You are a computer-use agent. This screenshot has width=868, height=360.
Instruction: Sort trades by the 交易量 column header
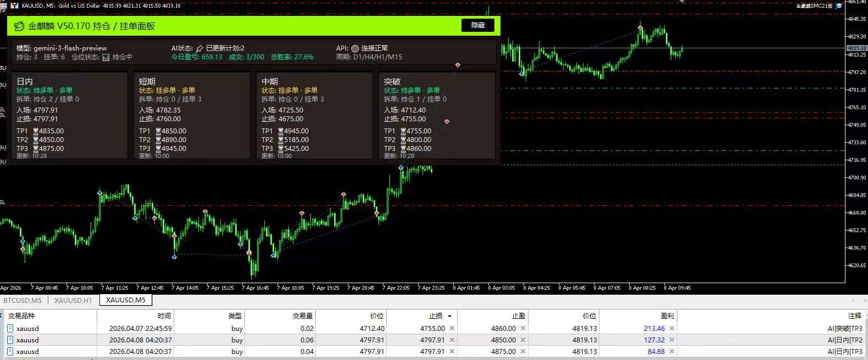(x=280, y=316)
